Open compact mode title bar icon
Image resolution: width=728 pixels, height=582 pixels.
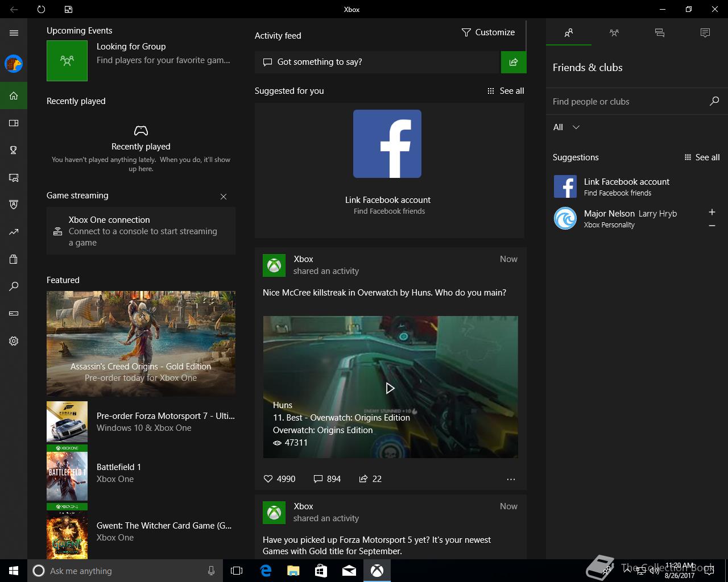(68, 9)
